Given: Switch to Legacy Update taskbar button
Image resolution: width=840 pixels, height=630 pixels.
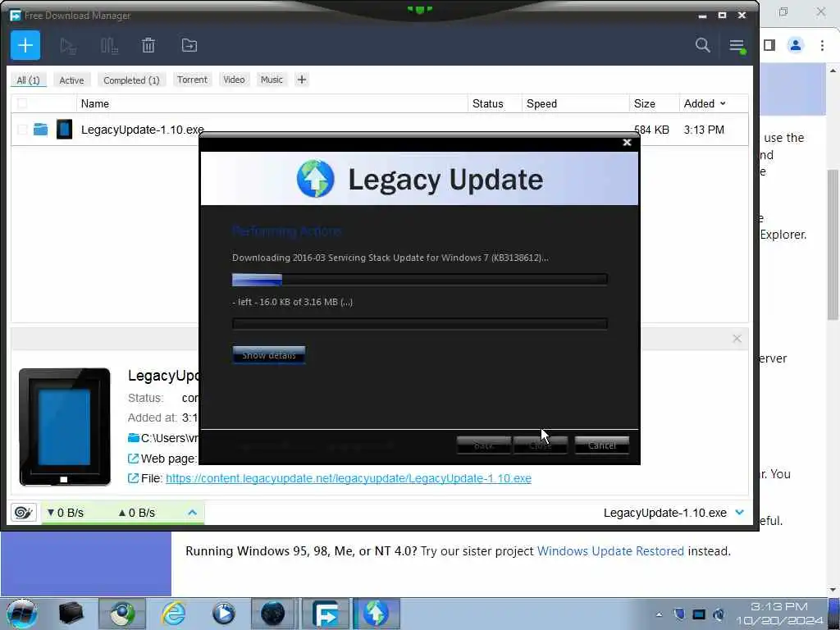Looking at the screenshot, I should tap(376, 614).
